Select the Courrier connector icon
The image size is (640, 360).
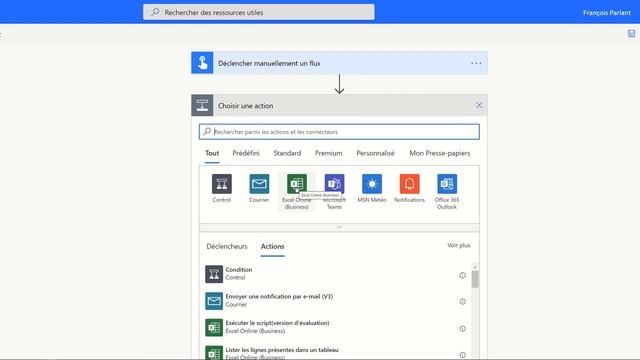click(259, 184)
